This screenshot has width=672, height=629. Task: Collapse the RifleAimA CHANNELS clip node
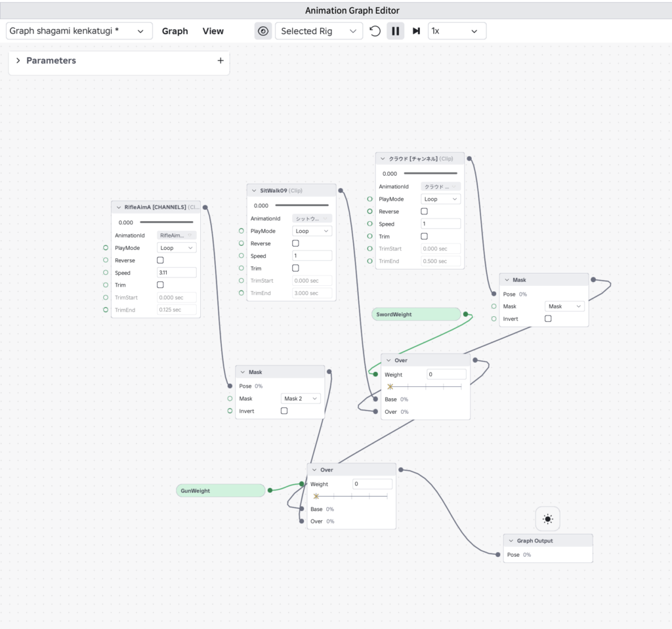119,207
